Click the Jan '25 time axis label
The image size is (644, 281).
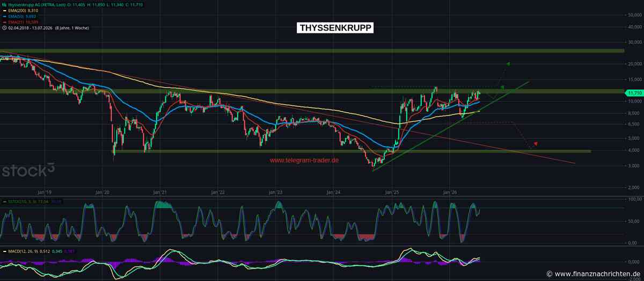point(392,191)
